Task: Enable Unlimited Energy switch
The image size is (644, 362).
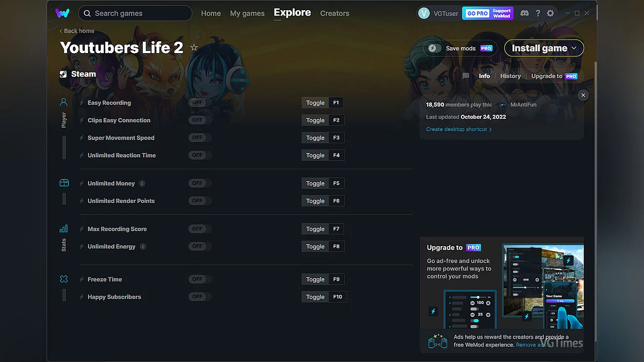Action: [x=200, y=246]
